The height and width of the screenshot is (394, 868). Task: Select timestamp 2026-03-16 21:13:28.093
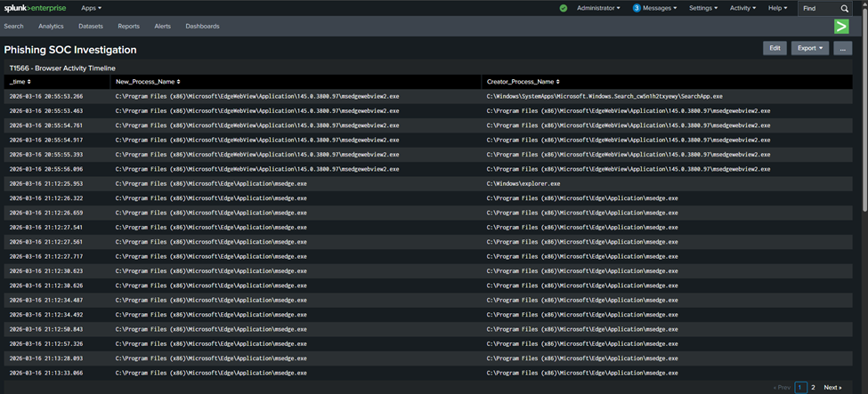coord(46,358)
